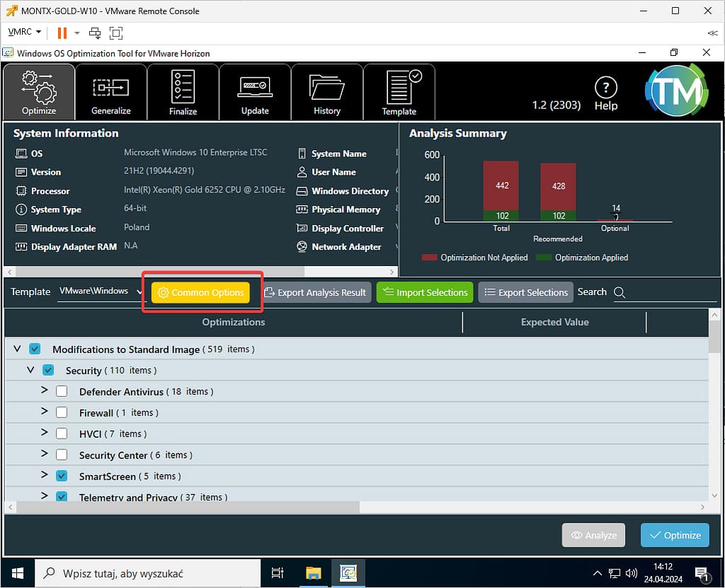Expand the HVCI tree group
This screenshot has height=588, width=725.
[x=44, y=433]
